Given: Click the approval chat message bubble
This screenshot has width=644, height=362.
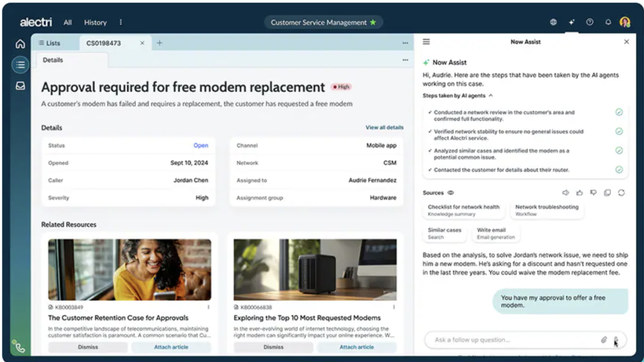Looking at the screenshot, I should tap(560, 302).
